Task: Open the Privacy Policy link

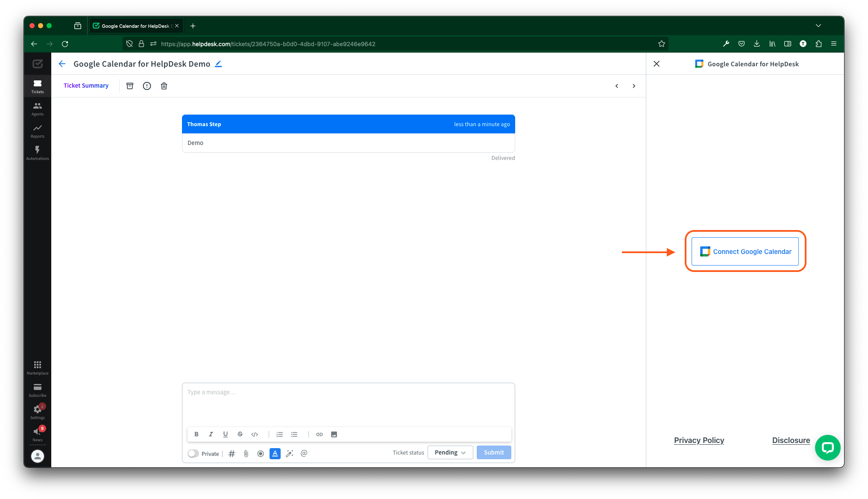Action: pyautogui.click(x=699, y=440)
